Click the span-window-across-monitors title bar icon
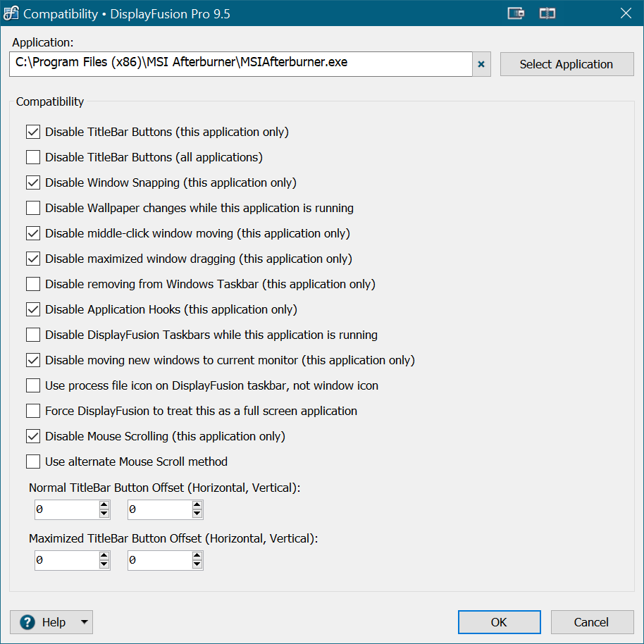 547,13
